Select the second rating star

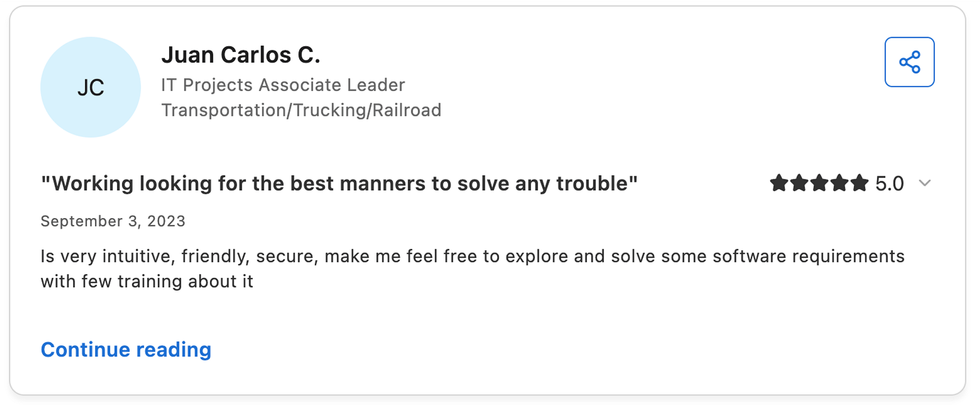[x=799, y=183]
